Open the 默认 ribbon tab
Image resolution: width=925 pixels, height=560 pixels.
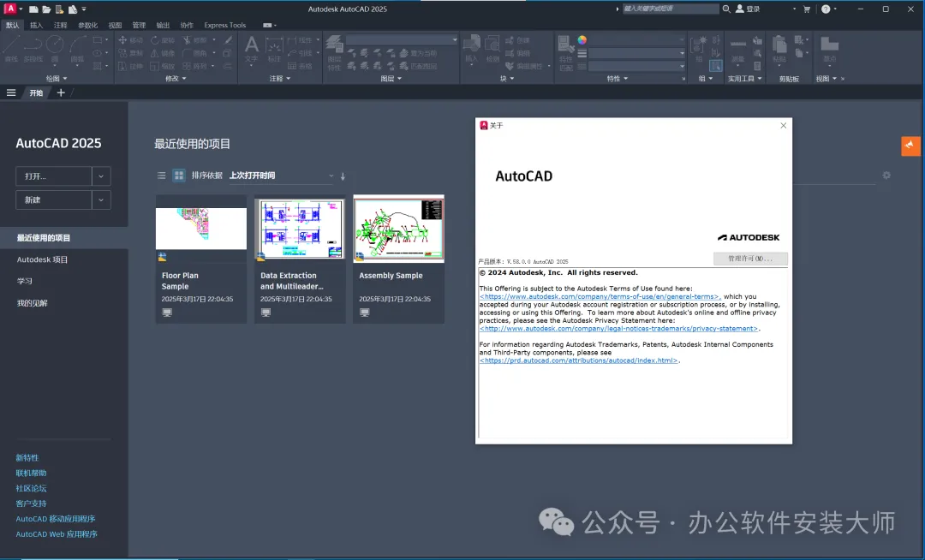click(12, 26)
